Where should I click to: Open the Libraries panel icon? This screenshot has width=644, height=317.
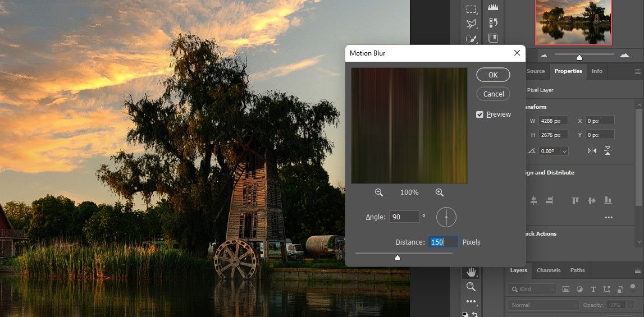pos(493,38)
